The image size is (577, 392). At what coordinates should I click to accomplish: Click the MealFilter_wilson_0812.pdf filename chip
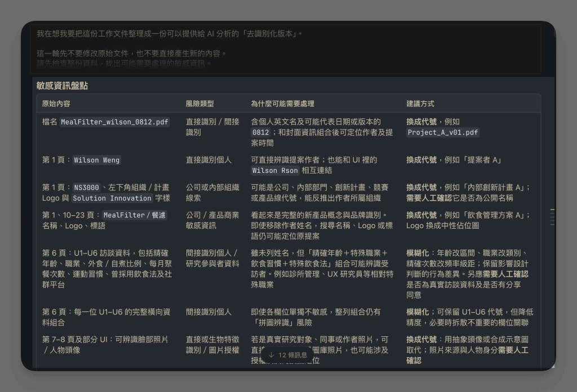point(114,122)
